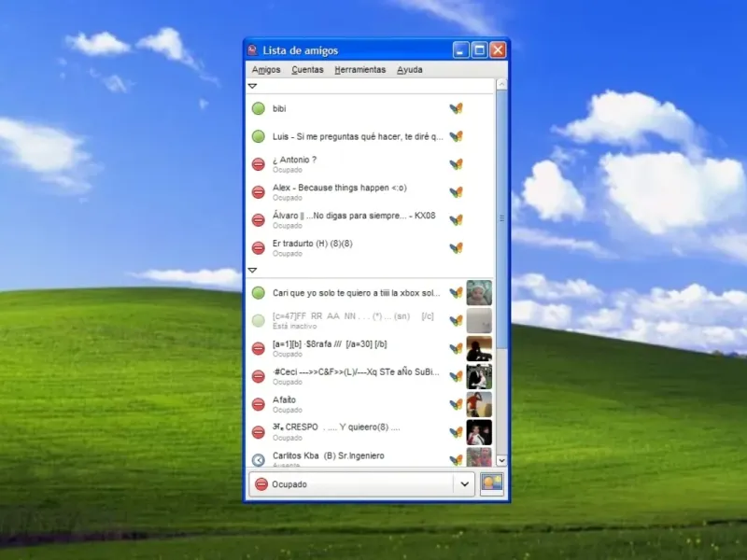Viewport: 747px width, 560px height.
Task: Open the Amigos menu
Action: tap(266, 69)
